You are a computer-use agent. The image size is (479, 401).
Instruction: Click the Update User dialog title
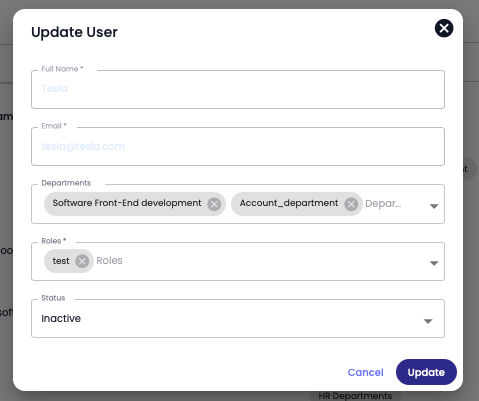[x=74, y=32]
